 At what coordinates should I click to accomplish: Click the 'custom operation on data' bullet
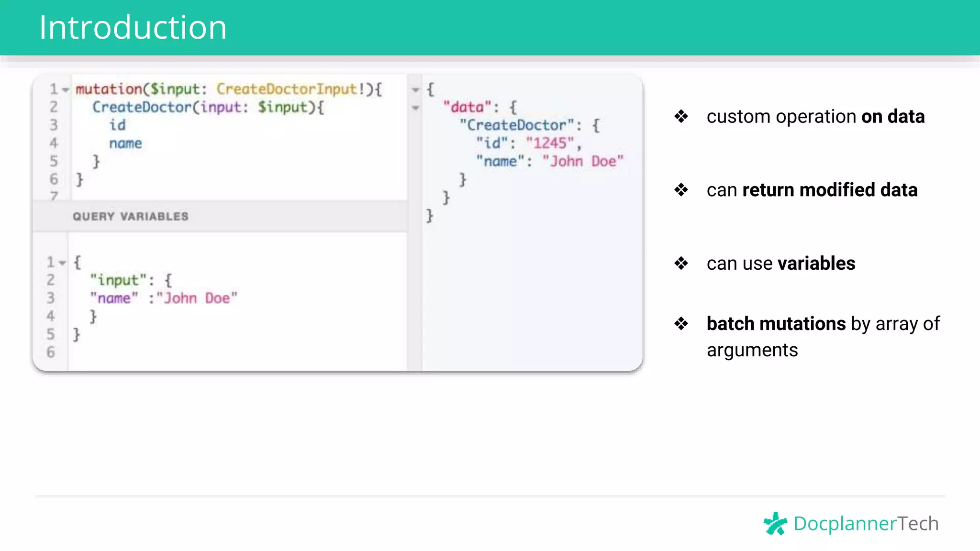pyautogui.click(x=815, y=117)
